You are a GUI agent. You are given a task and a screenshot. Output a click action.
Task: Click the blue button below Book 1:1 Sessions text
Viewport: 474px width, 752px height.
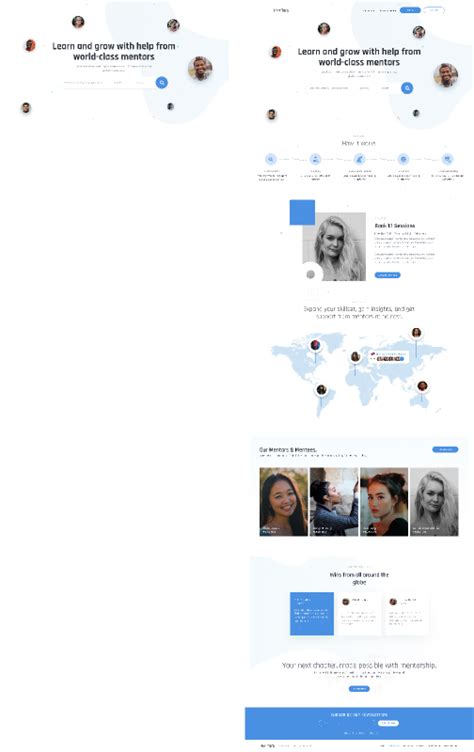click(x=387, y=275)
